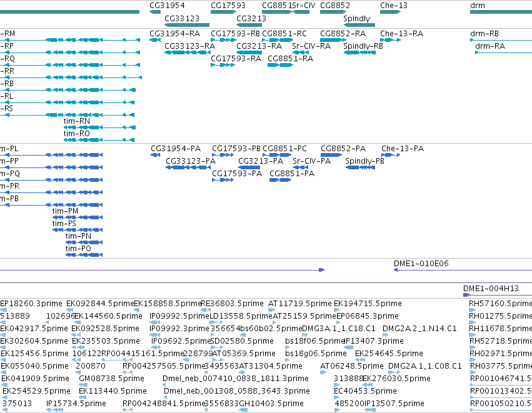Click the GM08738.5prime EST
This screenshot has height=413, width=532.
click(83, 385)
